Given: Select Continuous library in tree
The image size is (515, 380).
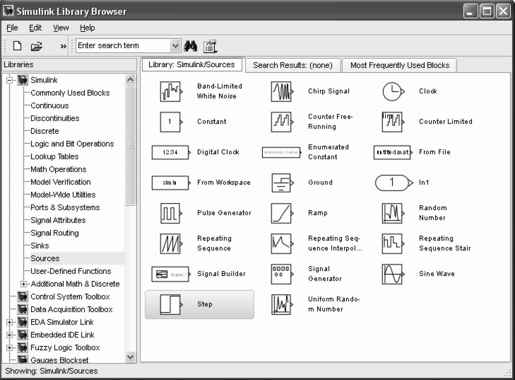Looking at the screenshot, I should click(50, 106).
